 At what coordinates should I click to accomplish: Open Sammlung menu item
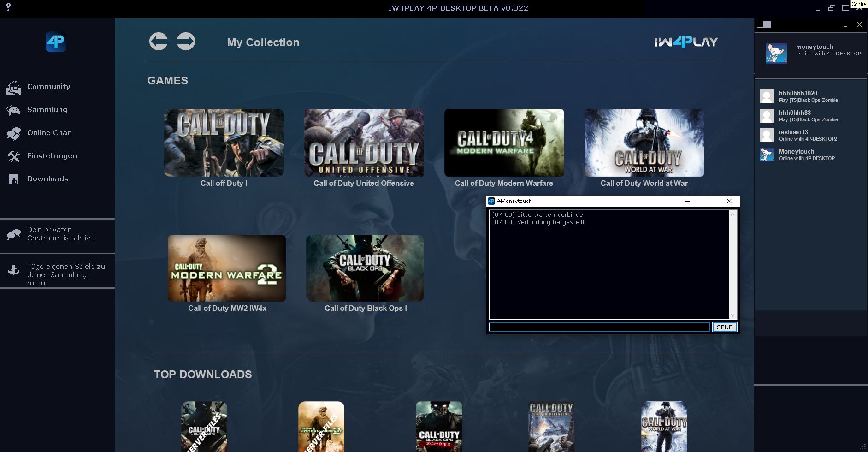[x=47, y=110]
